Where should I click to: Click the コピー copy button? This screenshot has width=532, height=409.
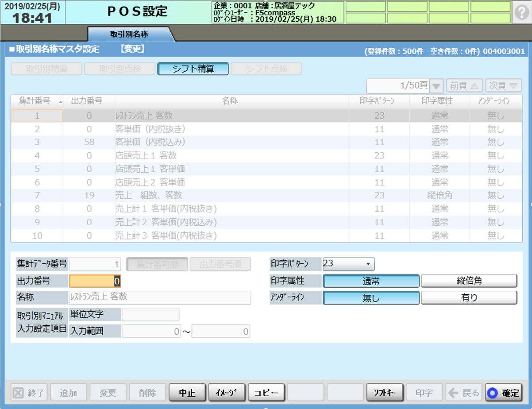click(x=266, y=393)
